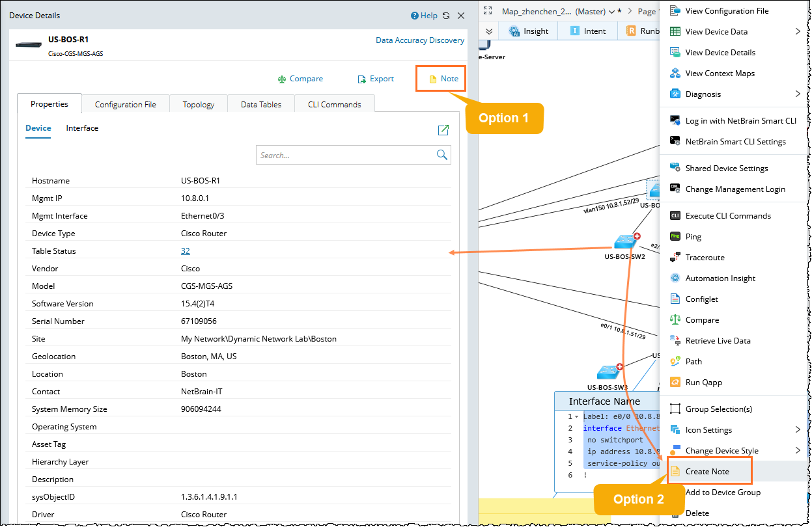Click the Export icon button
Viewport: 812px width, 527px height.
362,79
